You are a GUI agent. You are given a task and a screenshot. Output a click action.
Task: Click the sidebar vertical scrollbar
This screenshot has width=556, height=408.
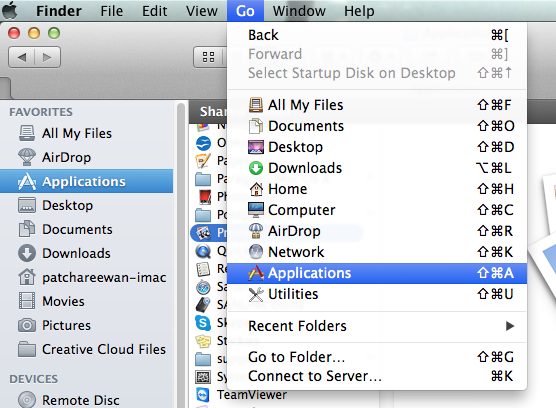181,255
